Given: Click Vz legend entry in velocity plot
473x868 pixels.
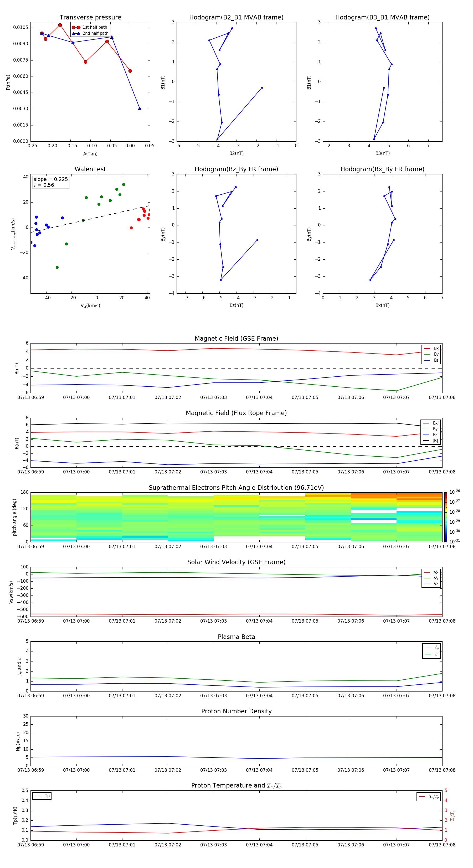Looking at the screenshot, I should 431,584.
